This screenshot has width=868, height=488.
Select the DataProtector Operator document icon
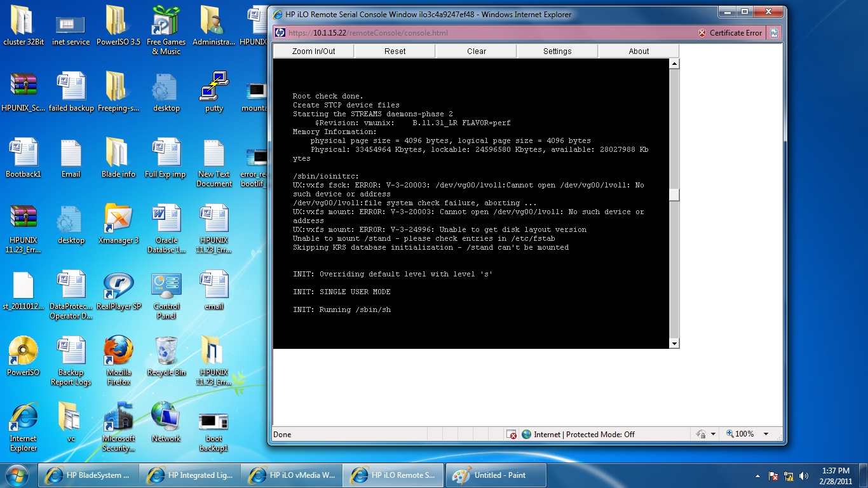(71, 295)
